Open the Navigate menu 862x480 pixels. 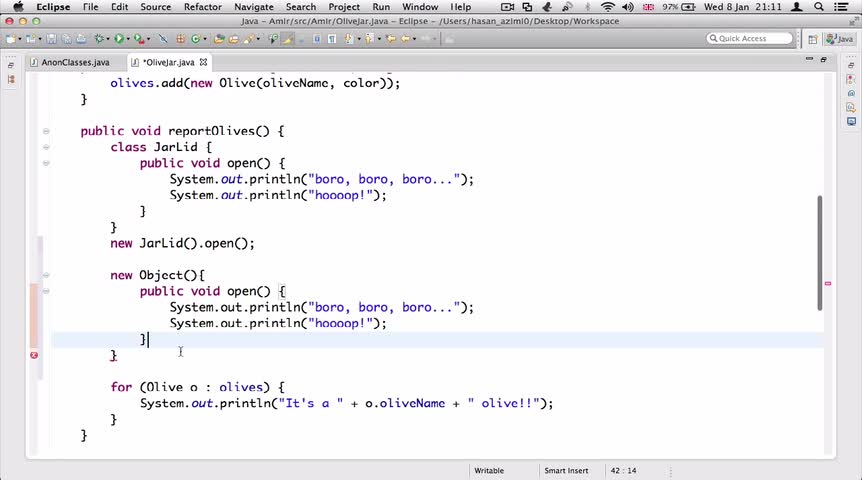click(x=253, y=7)
